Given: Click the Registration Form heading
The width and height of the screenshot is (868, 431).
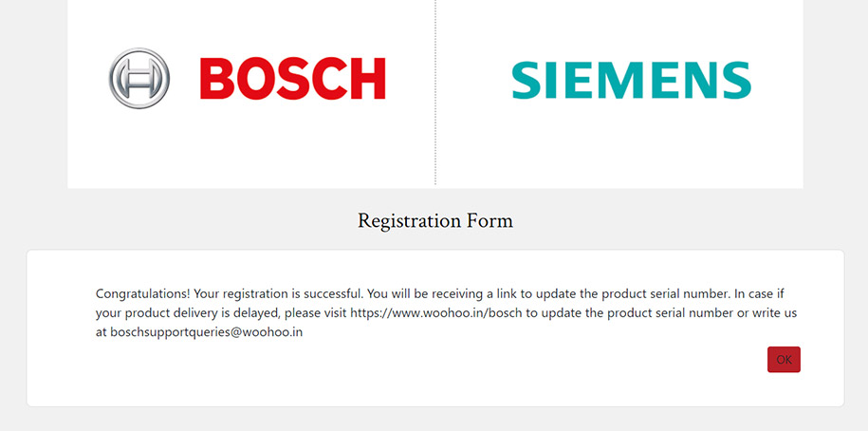Looking at the screenshot, I should coord(434,221).
